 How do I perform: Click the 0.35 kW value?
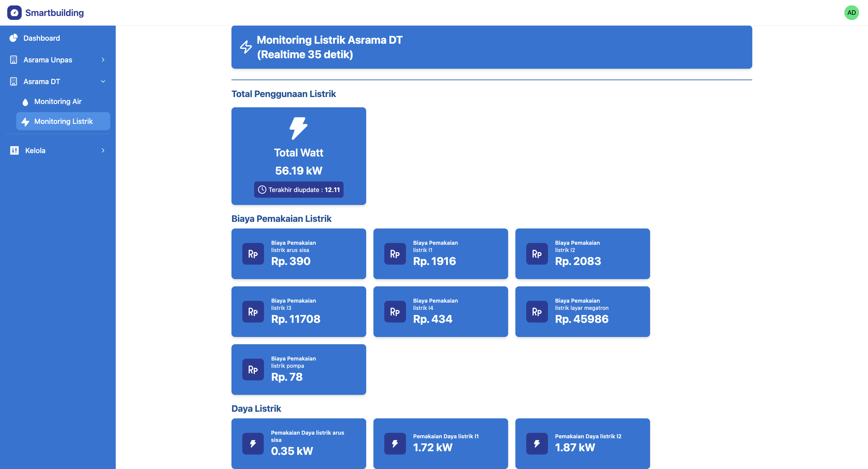coord(292,451)
